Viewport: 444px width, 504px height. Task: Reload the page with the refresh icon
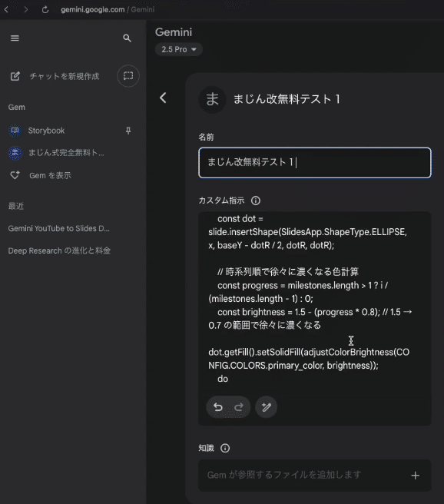click(45, 10)
